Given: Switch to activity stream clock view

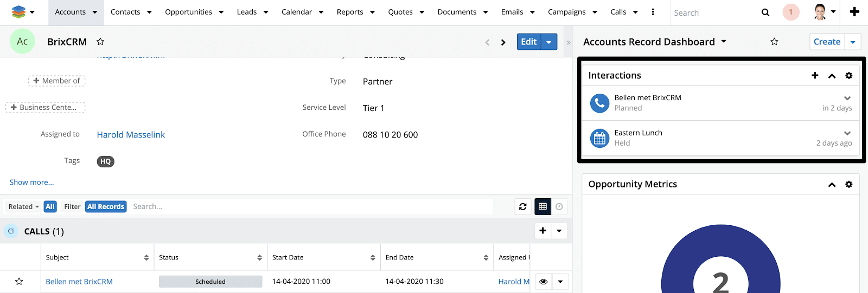Looking at the screenshot, I should pos(559,206).
